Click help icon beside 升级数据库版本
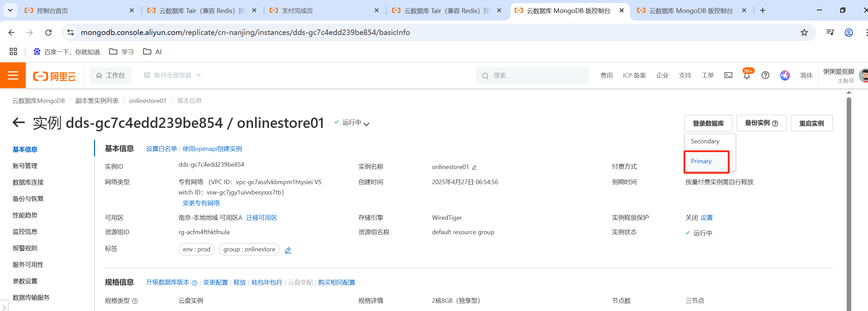 click(195, 283)
